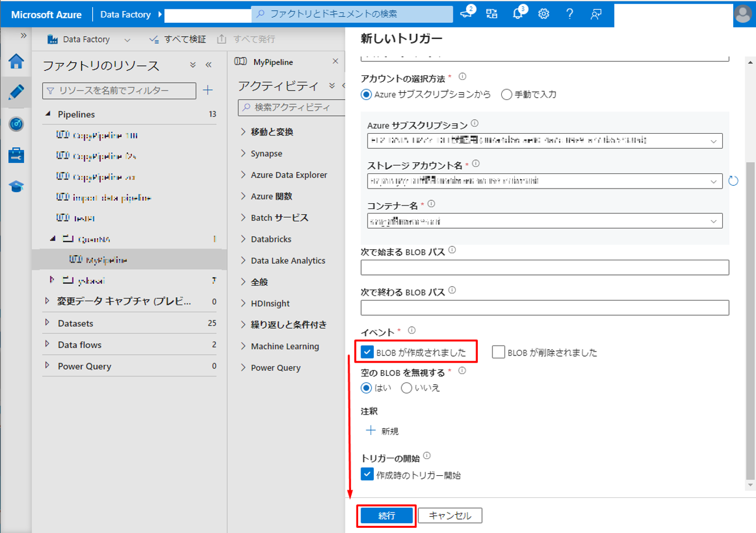The height and width of the screenshot is (533, 756).
Task: Click the notifications bell icon
Action: [x=518, y=14]
